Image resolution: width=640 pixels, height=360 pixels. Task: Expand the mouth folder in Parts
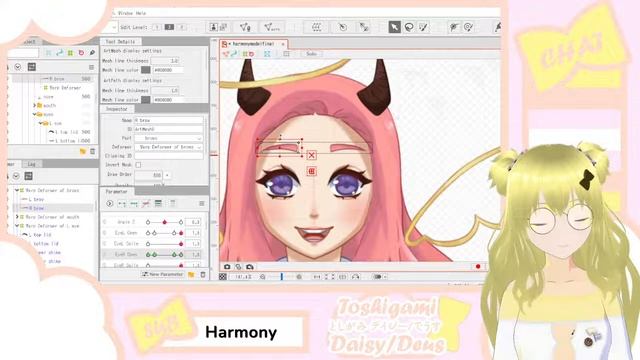[35, 105]
